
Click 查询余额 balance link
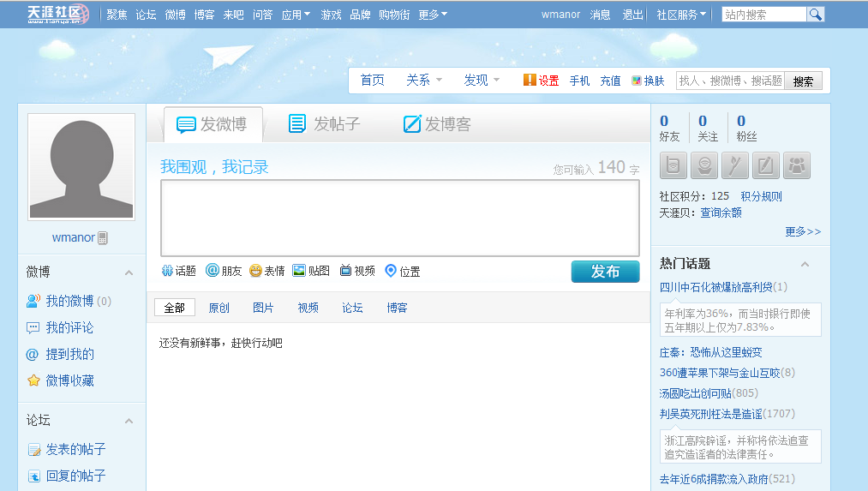[721, 213]
